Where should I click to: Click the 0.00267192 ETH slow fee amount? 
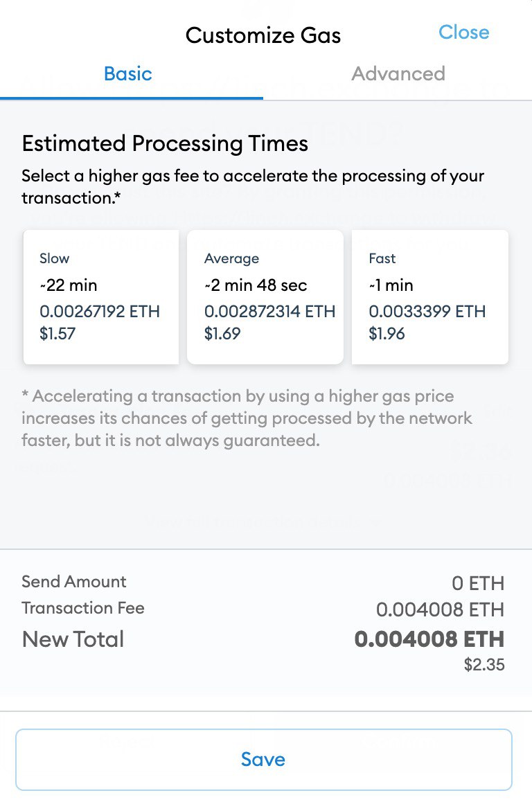click(100, 312)
